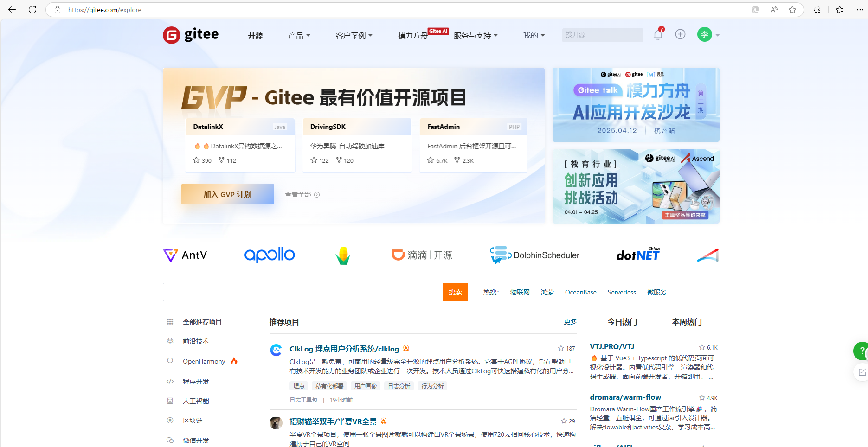Open ClkLog 埋点用户分析系统/clklog project link
The image size is (868, 447).
[x=344, y=349]
